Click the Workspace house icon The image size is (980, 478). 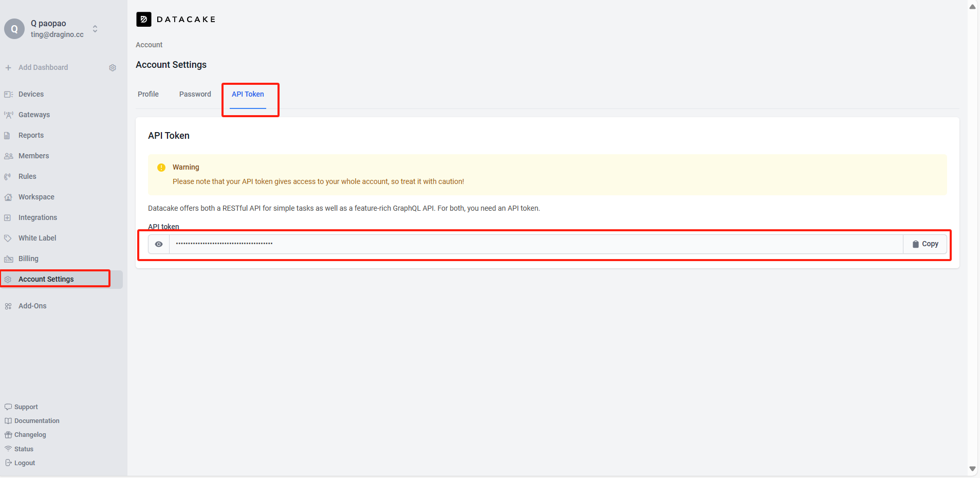[x=8, y=197]
